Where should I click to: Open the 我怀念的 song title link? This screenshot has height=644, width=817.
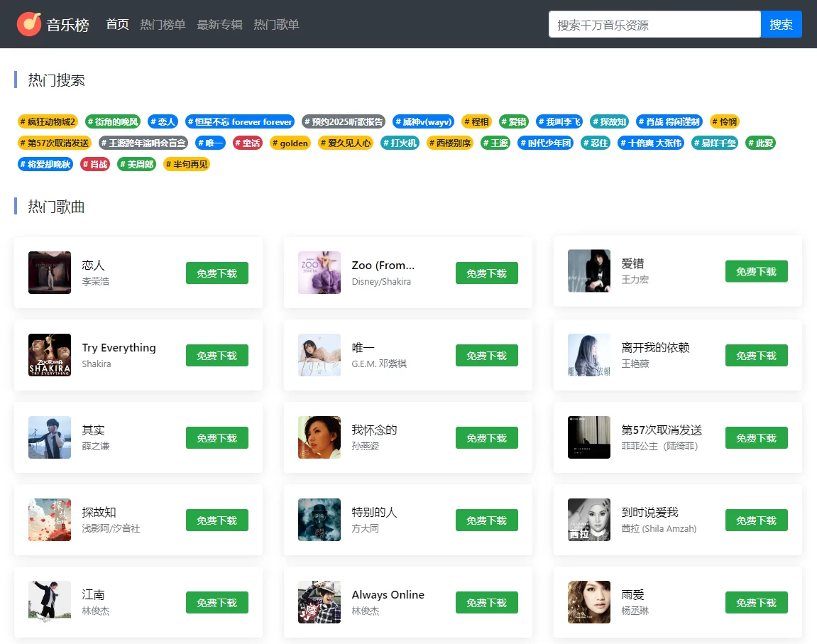point(374,430)
